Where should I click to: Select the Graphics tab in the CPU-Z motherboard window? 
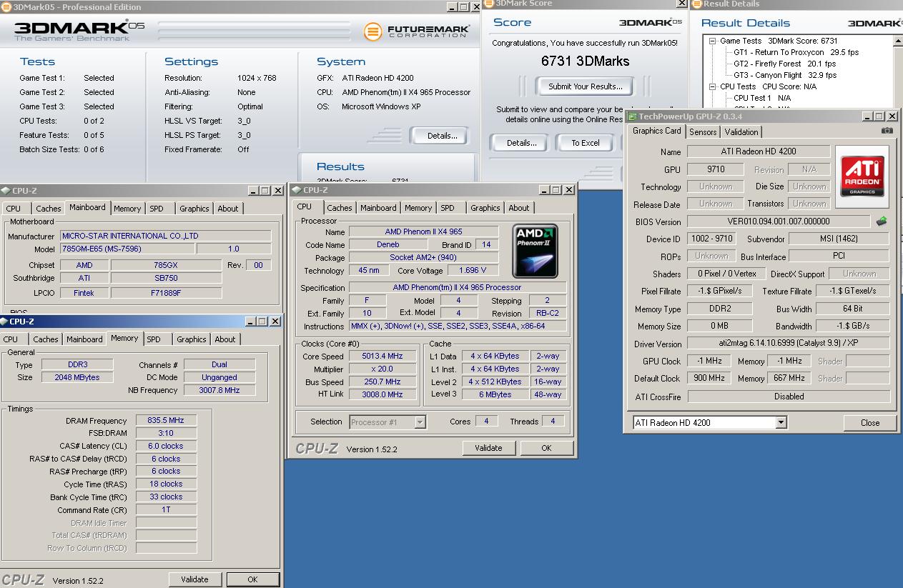pos(194,209)
